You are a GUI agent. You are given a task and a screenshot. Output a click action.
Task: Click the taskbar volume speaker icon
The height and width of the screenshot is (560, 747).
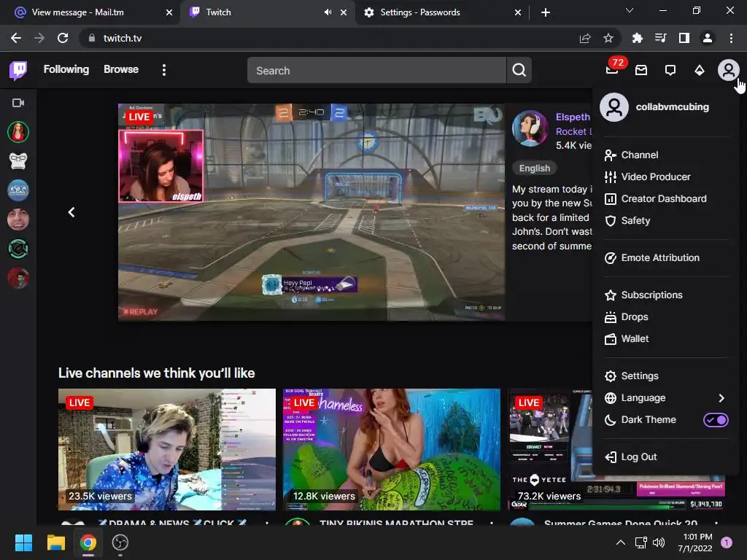click(659, 542)
